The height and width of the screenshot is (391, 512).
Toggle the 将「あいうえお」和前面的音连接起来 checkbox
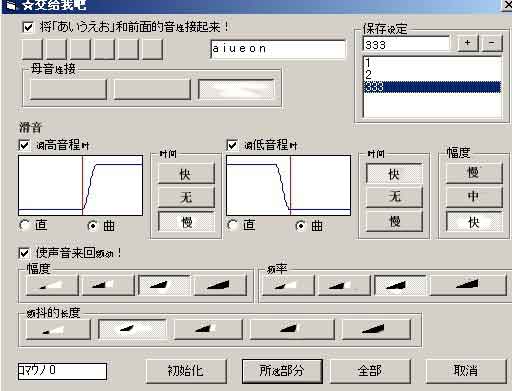[28, 27]
